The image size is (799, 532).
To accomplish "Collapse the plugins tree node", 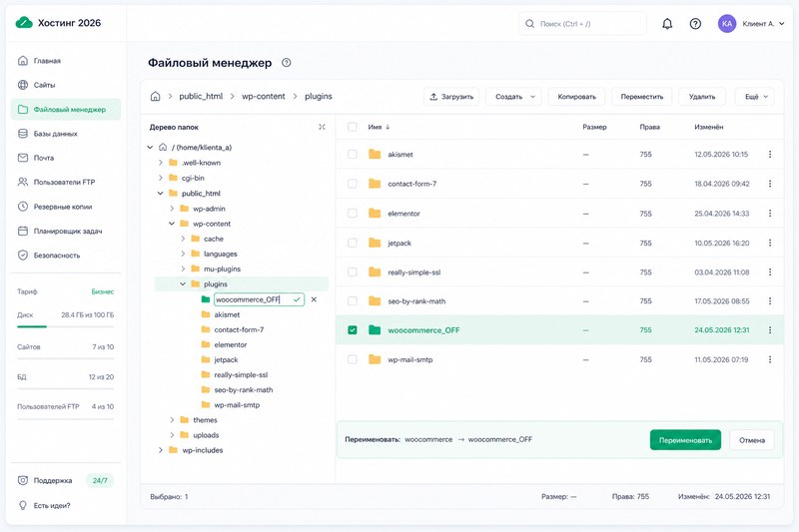I will click(183, 284).
